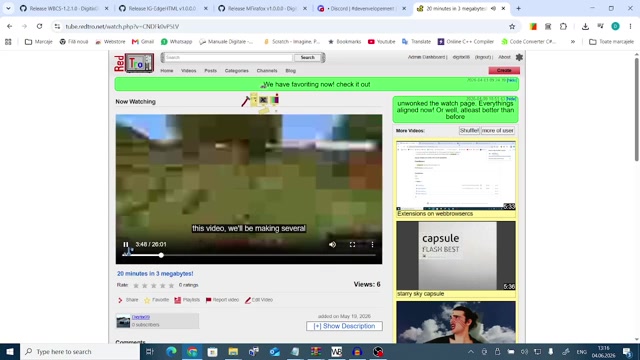Click the red Create button
Screen dimensions: 640x360
pos(504,71)
